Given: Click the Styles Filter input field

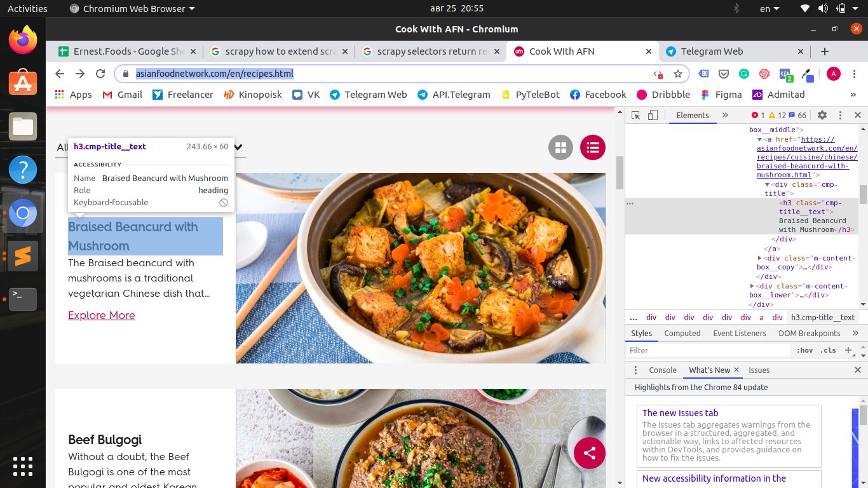Looking at the screenshot, I should (x=709, y=350).
